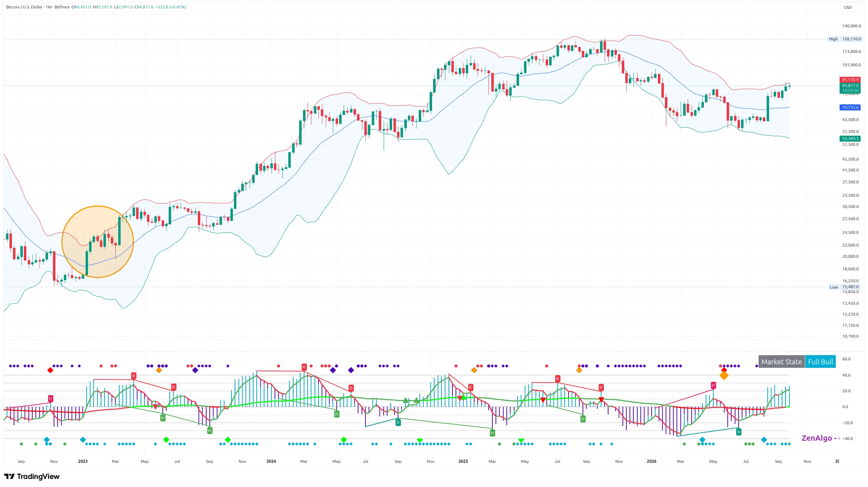The image size is (868, 487).
Task: Click the Low 15,487.0 price label
Action: [x=846, y=287]
